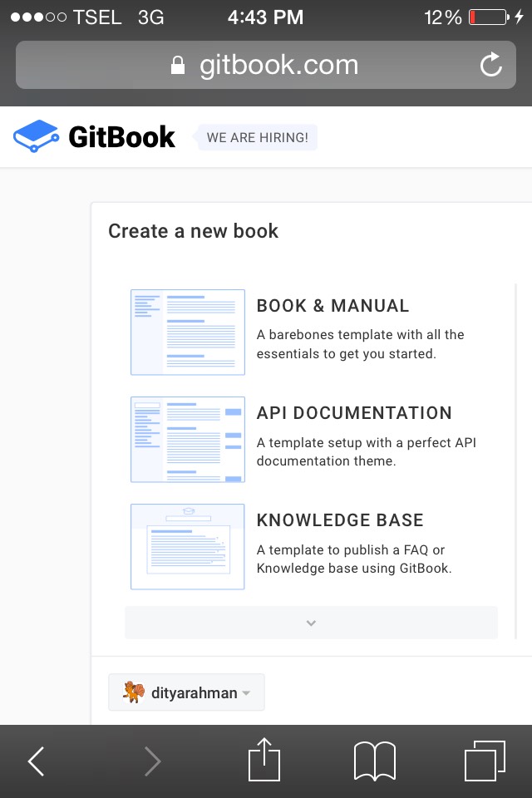Click description 'A template to publish a FAQ or'
Image resolution: width=532 pixels, height=798 pixels.
[x=351, y=549]
